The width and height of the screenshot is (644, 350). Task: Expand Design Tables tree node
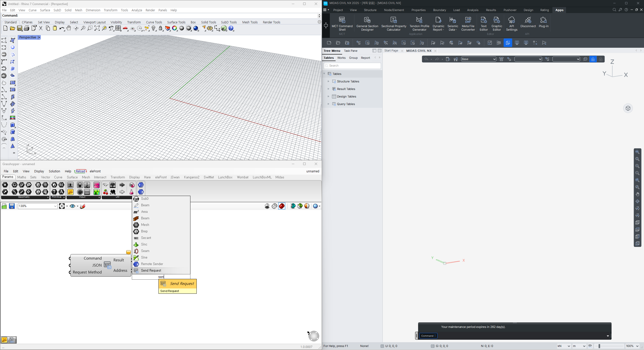(x=328, y=96)
